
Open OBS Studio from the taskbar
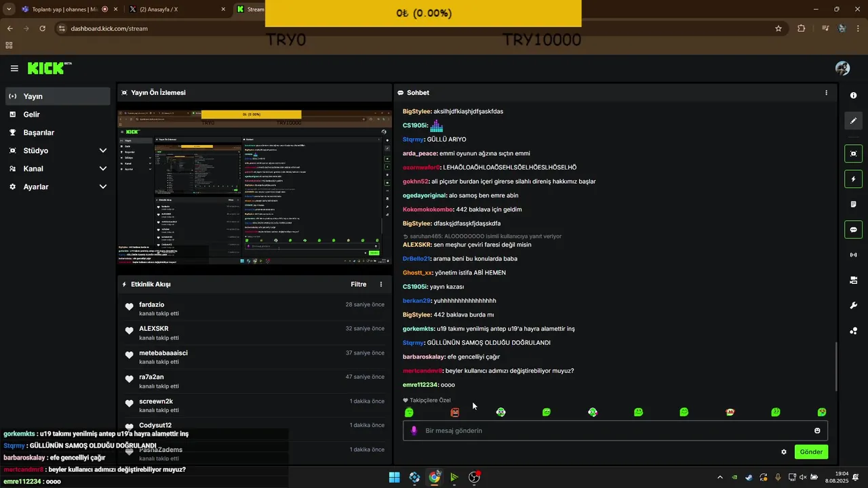474,477
